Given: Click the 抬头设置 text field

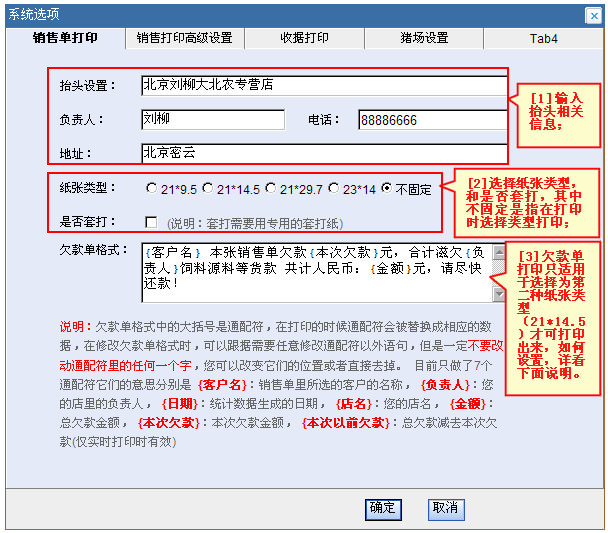Looking at the screenshot, I should point(322,86).
